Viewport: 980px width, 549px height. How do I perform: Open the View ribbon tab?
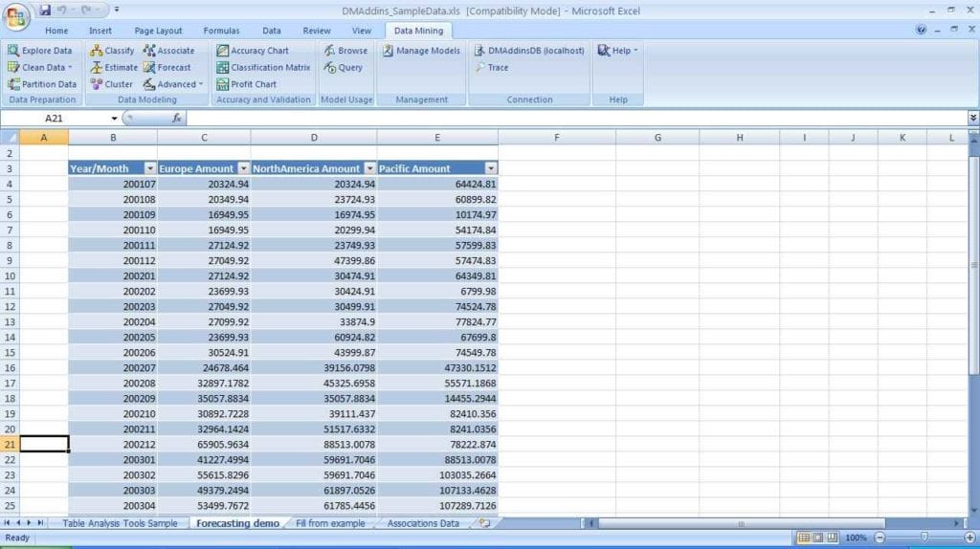point(361,31)
